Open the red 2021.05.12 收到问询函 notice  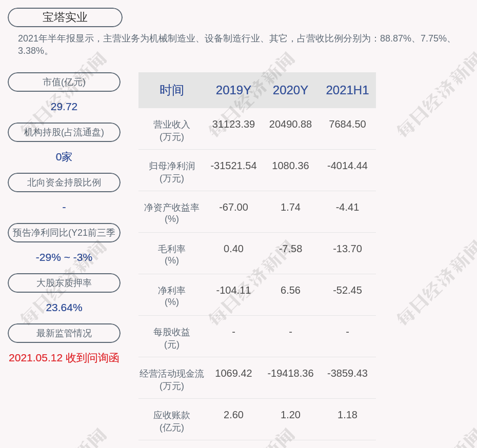[x=64, y=358]
